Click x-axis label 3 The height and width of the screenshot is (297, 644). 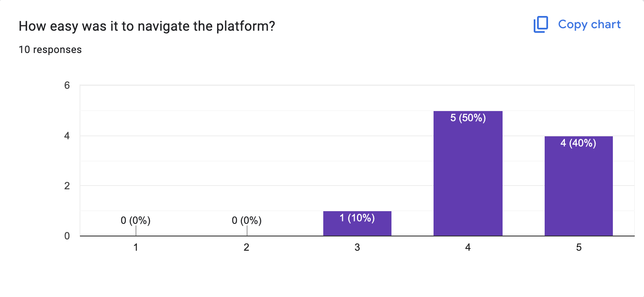(x=357, y=248)
